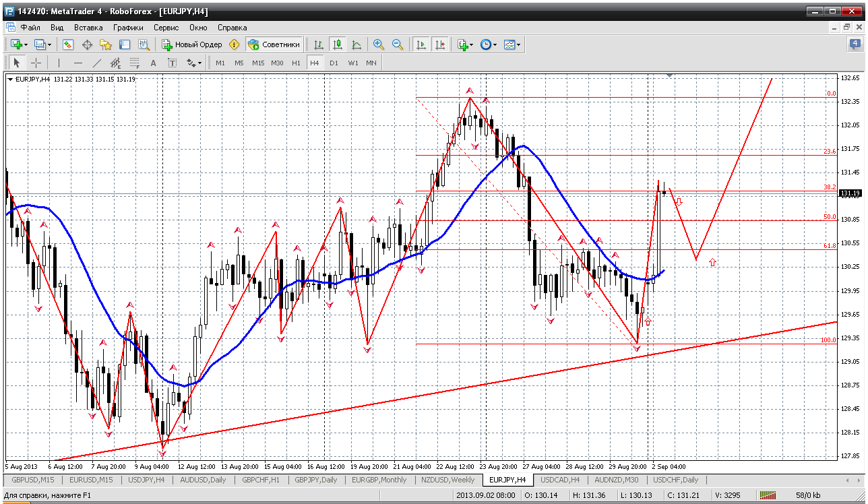
Task: Set timeframe to MN
Action: 371,63
